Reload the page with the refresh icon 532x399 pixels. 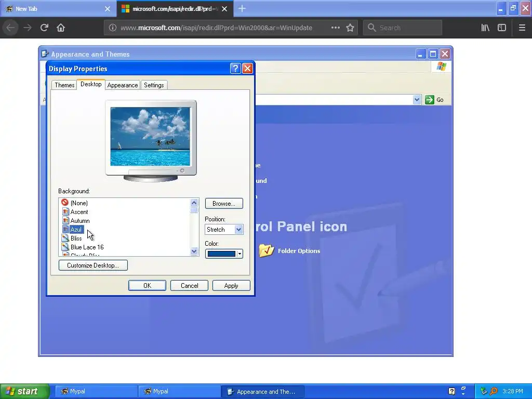pos(44,28)
